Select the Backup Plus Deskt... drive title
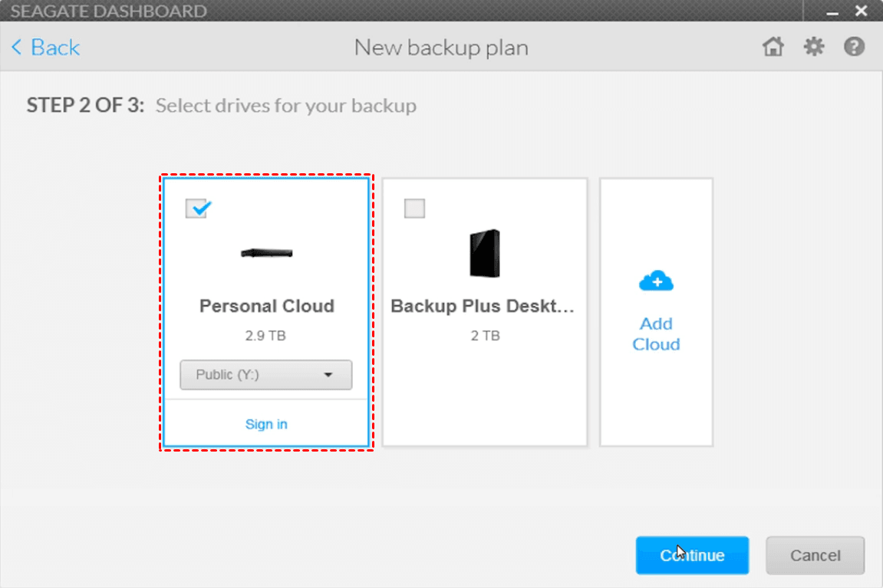883x588 pixels. coord(483,306)
